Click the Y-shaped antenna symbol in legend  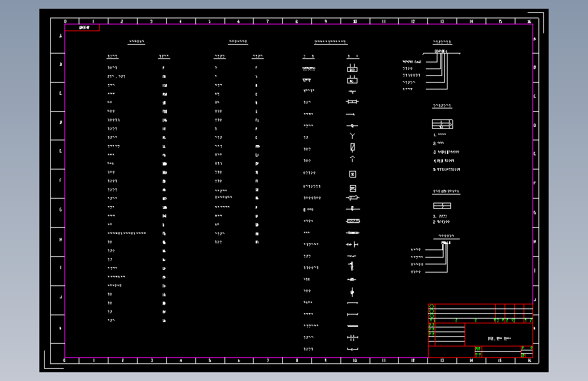pos(352,136)
